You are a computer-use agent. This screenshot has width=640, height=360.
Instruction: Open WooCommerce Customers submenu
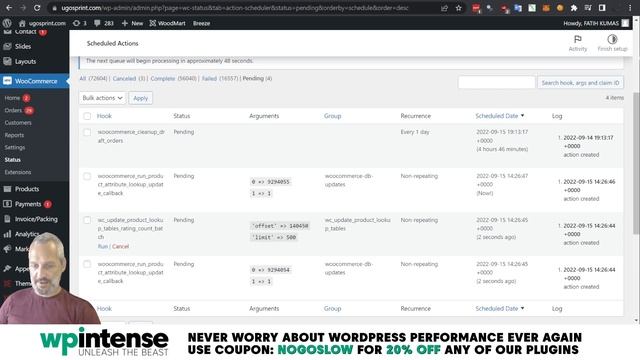(18, 122)
